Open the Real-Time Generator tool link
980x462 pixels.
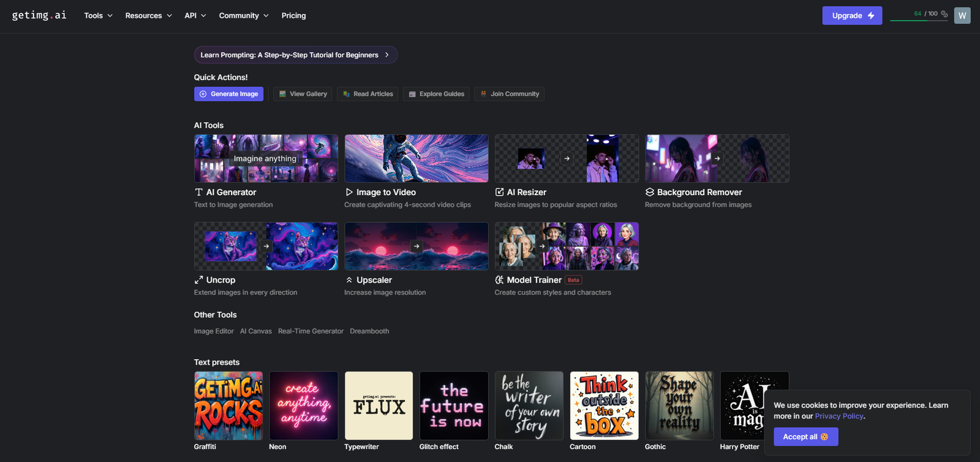click(x=311, y=331)
